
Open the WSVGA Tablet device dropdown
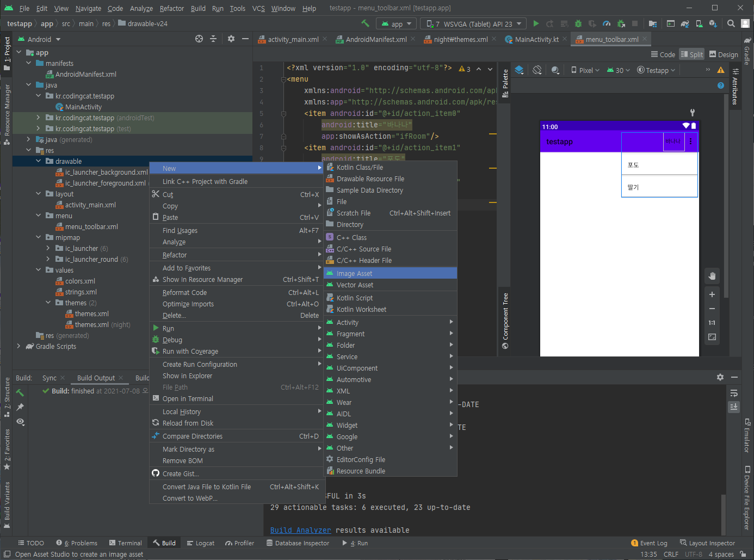click(473, 24)
